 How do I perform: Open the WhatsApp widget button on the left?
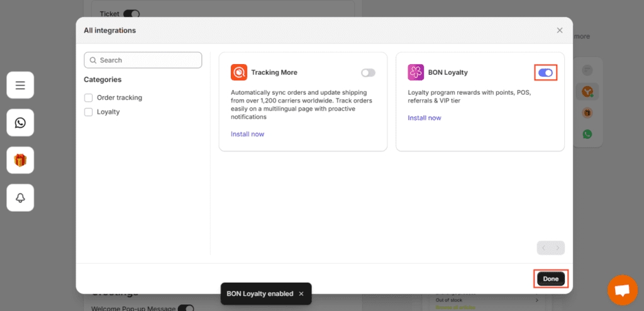tap(20, 123)
